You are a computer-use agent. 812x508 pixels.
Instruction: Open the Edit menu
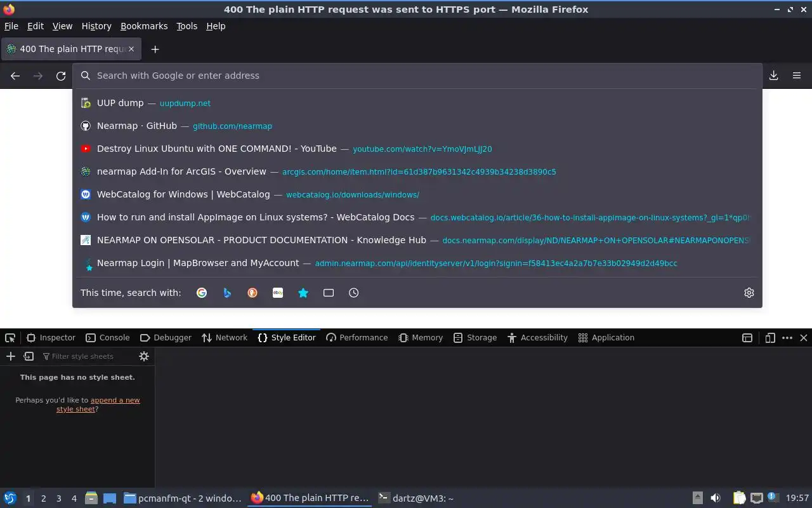[36, 26]
